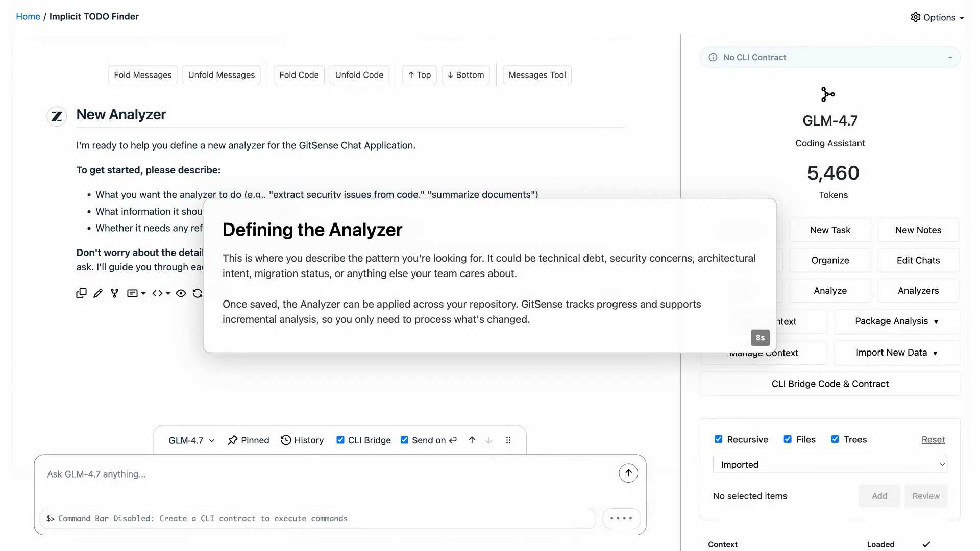Click the disabled Add button
Viewport: 980px width, 551px height.
coord(879,496)
